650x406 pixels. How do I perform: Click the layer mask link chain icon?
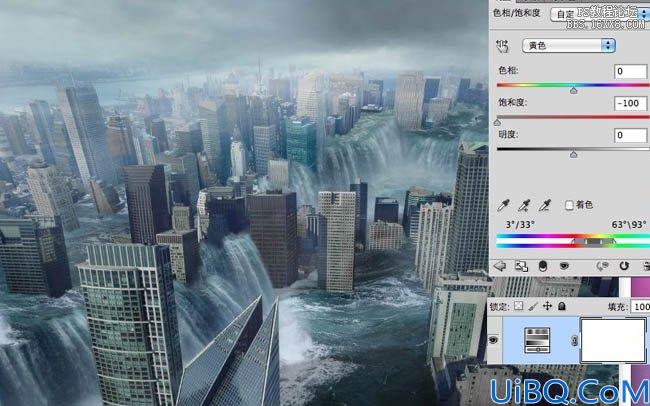click(574, 341)
